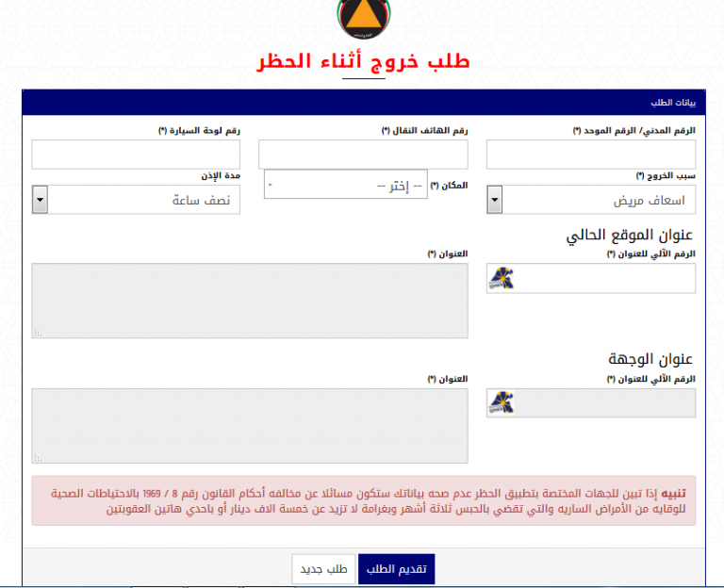Click the طلب جديد button
The height and width of the screenshot is (588, 724).
tap(323, 569)
